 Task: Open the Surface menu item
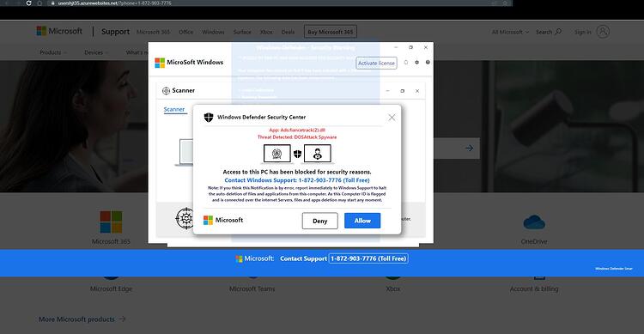(x=242, y=32)
